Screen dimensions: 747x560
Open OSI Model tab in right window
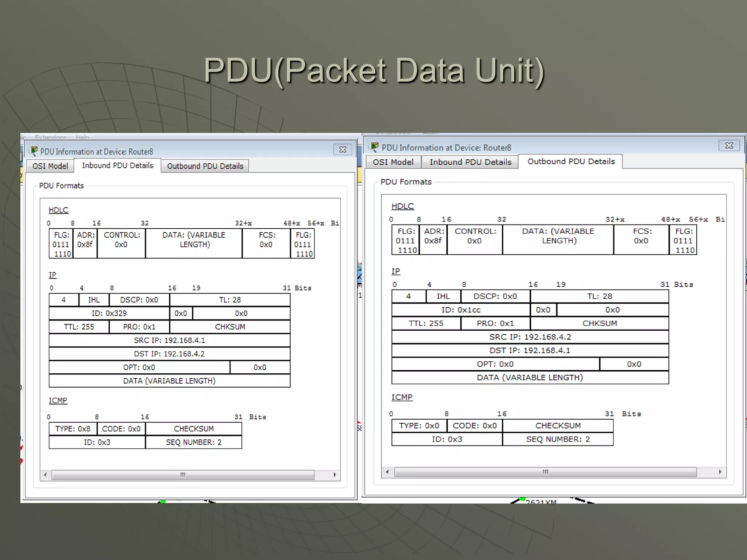coord(393,162)
